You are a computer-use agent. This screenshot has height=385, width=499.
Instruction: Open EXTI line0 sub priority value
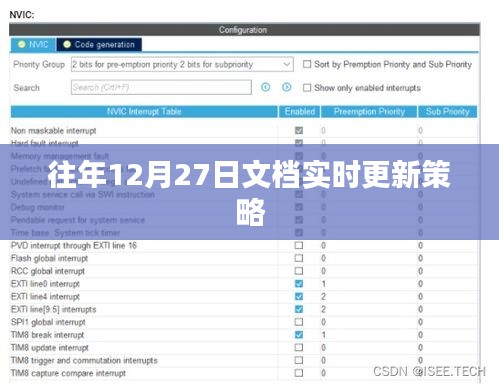point(420,284)
